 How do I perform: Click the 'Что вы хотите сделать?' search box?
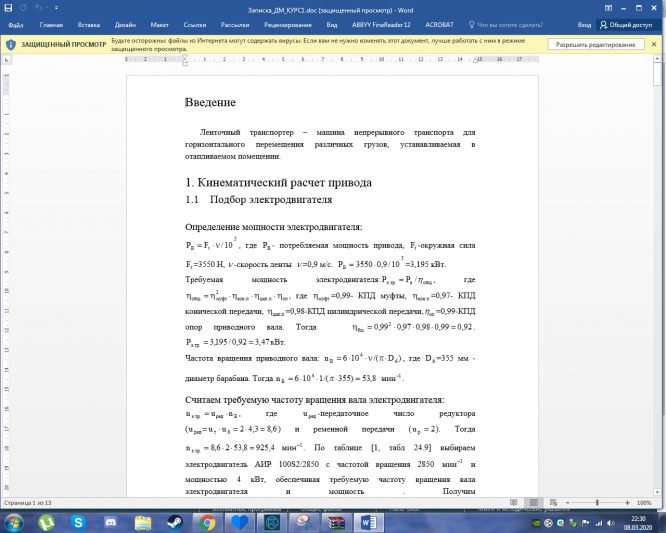(505, 25)
